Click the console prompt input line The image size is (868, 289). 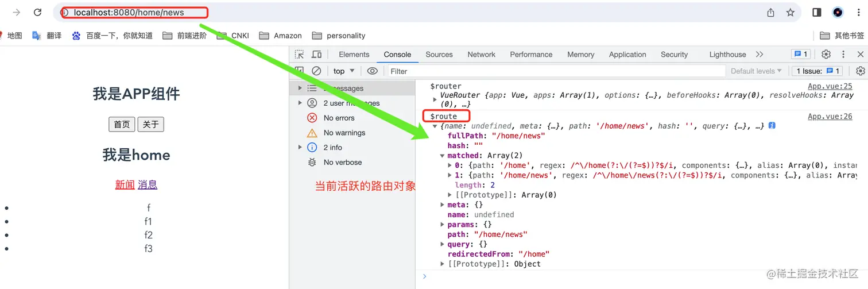point(641,276)
